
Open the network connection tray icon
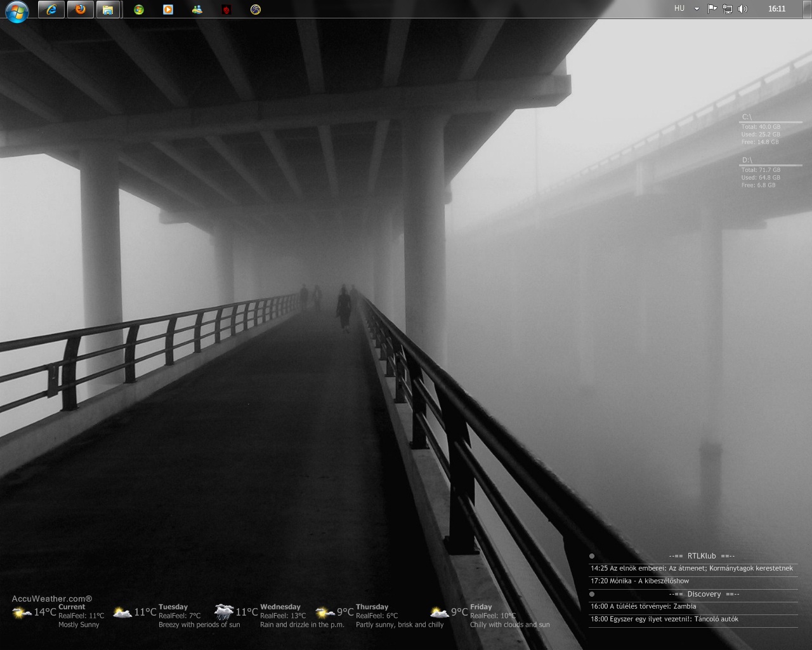(x=728, y=9)
